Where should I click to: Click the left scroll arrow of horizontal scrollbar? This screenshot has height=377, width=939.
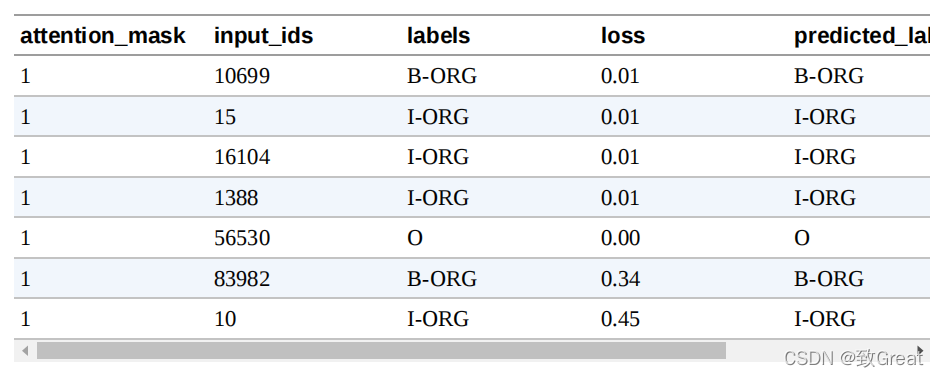point(25,351)
